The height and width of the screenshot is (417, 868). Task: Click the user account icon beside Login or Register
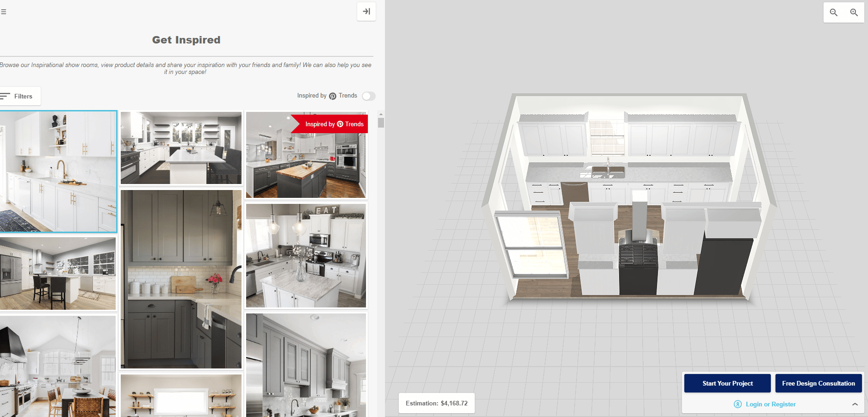(738, 404)
